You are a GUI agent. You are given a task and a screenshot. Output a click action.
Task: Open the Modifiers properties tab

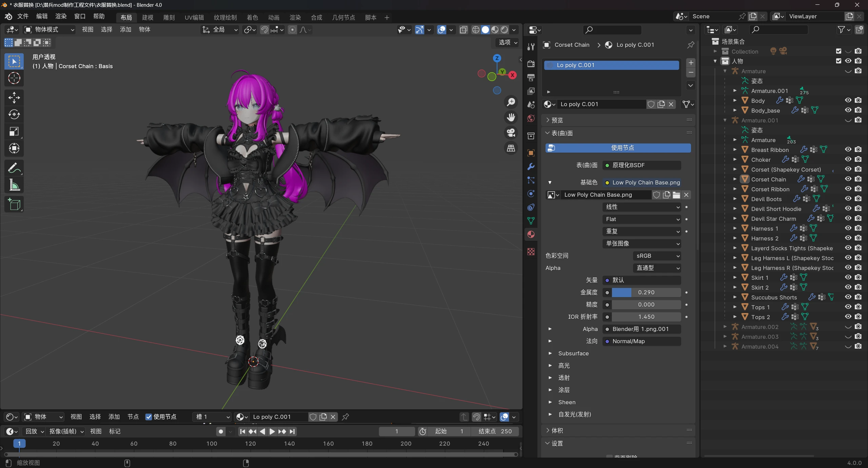pos(531,167)
